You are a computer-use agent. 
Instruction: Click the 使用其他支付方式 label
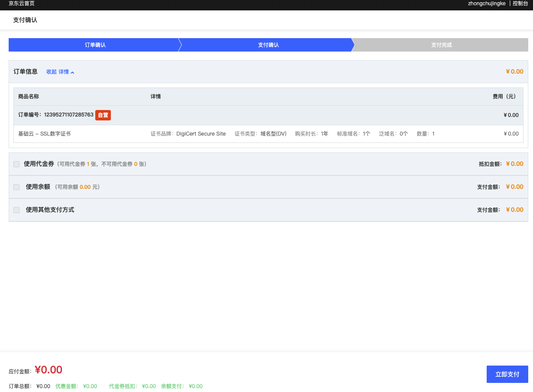coord(50,210)
